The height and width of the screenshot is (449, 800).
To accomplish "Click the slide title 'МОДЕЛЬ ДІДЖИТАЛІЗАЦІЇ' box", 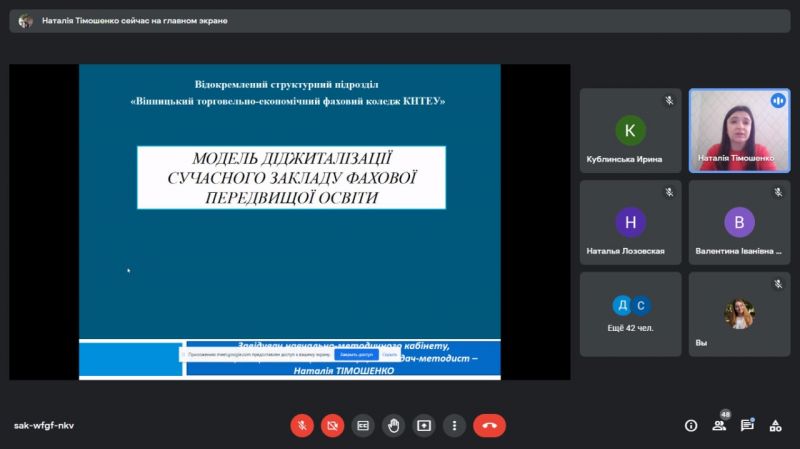I will [x=291, y=178].
